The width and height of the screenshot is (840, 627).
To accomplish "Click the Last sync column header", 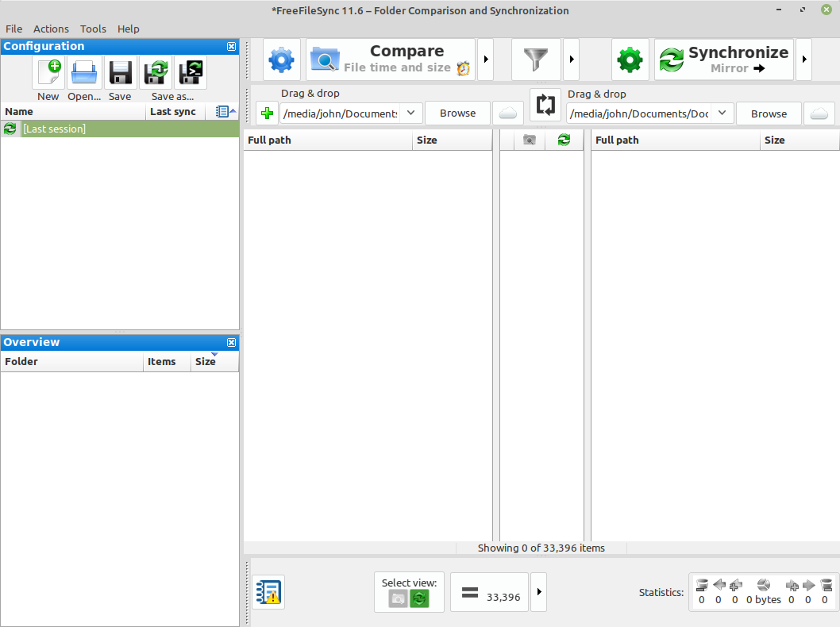I will point(175,111).
